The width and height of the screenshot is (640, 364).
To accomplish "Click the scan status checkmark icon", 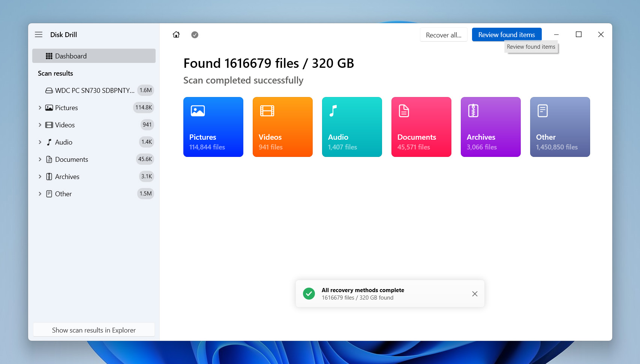I will click(195, 35).
